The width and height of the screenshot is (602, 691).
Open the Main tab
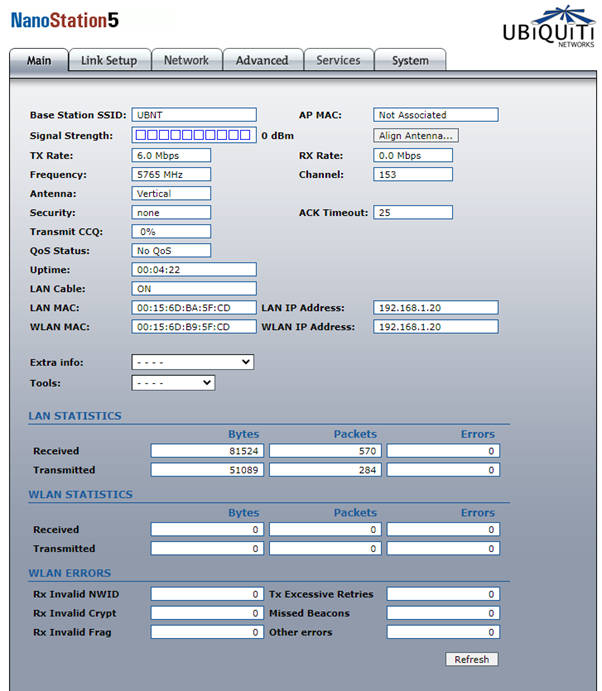39,61
